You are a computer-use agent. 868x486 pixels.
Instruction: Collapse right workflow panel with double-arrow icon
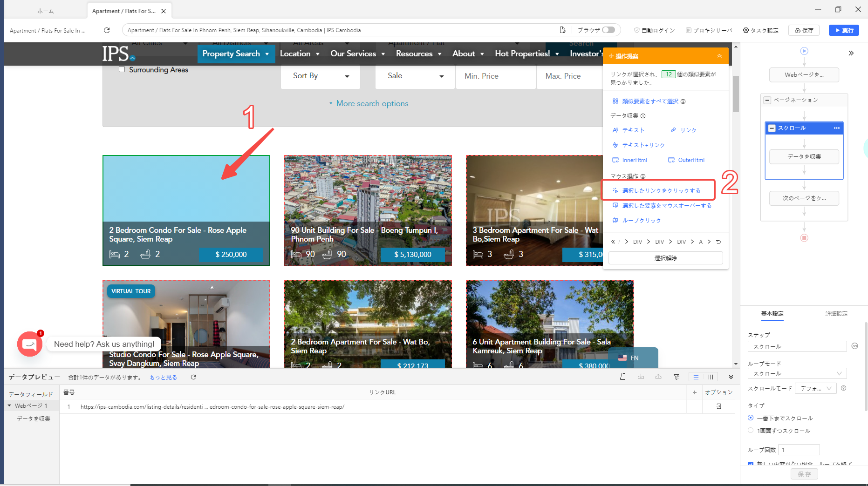coord(851,53)
